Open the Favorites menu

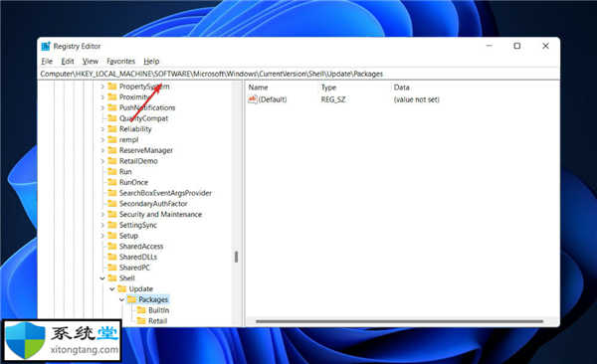(120, 61)
